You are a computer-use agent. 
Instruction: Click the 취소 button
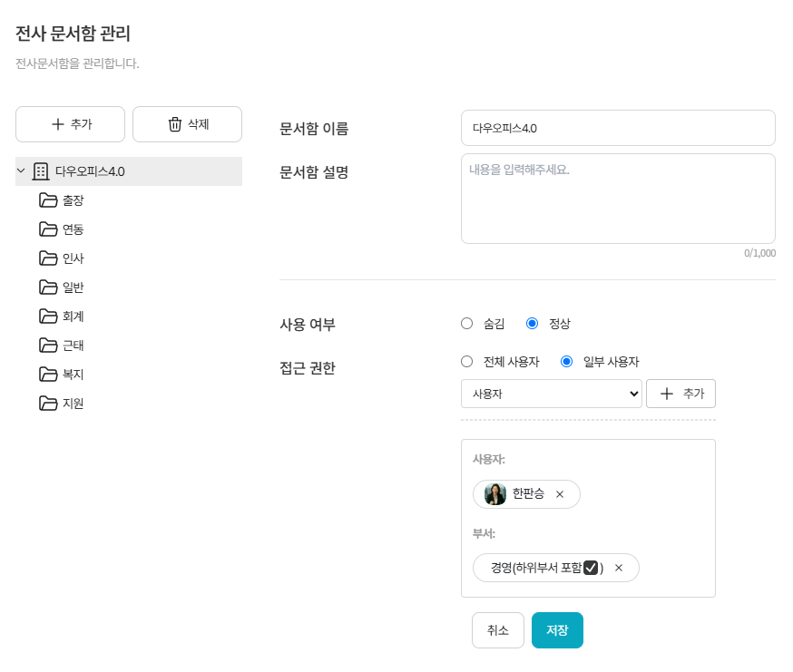point(498,630)
